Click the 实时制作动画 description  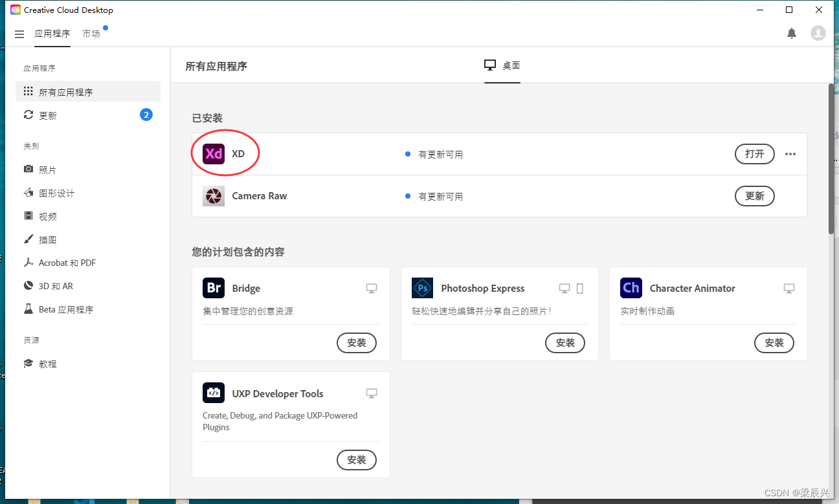[x=647, y=311]
